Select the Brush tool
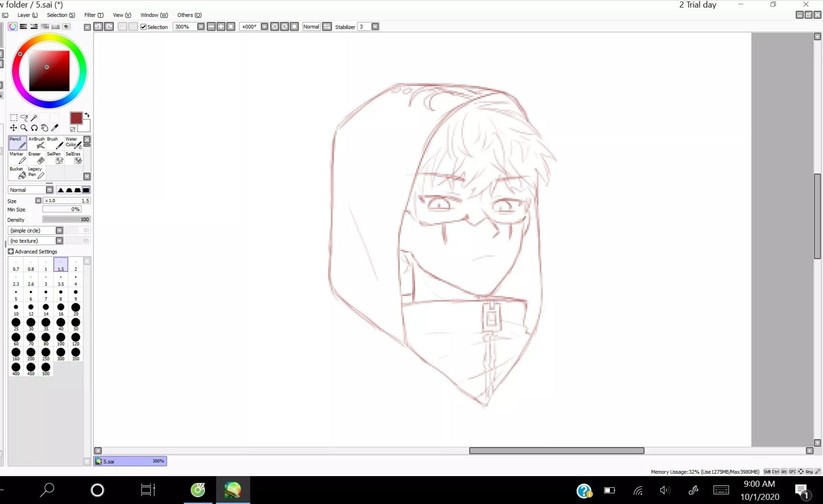 pyautogui.click(x=55, y=143)
